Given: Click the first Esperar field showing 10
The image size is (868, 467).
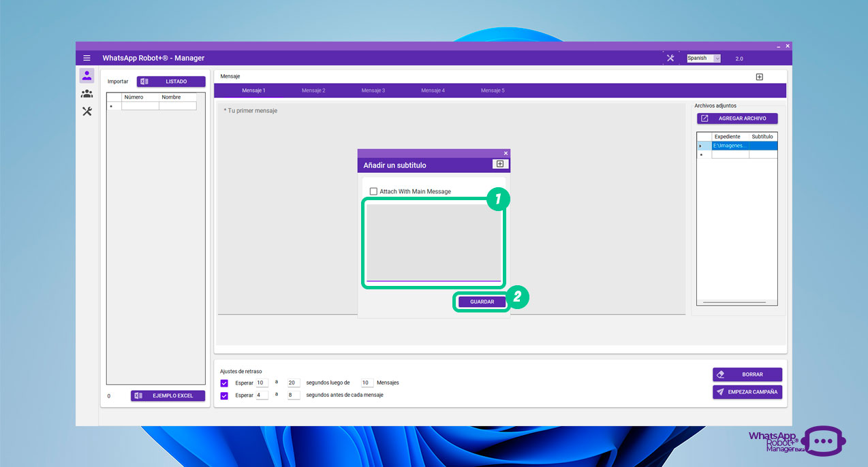Looking at the screenshot, I should [262, 383].
